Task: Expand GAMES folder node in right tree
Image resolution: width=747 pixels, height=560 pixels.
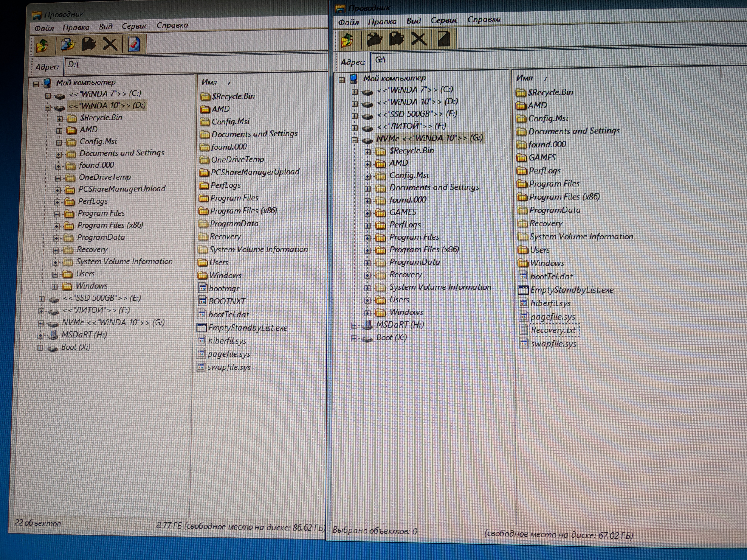Action: 367,213
